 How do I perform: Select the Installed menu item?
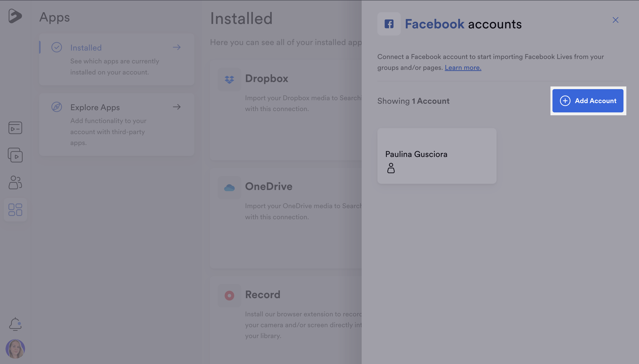[116, 59]
